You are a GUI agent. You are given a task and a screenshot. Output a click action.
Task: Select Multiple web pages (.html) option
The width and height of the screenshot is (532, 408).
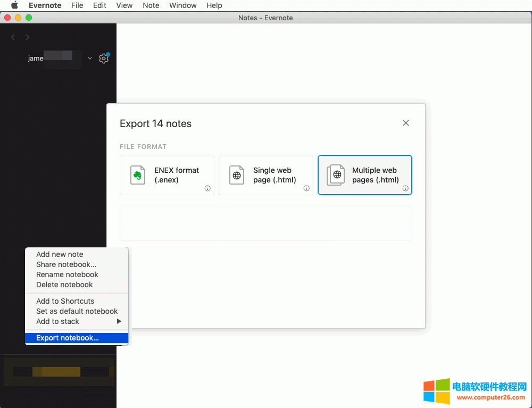(x=365, y=175)
